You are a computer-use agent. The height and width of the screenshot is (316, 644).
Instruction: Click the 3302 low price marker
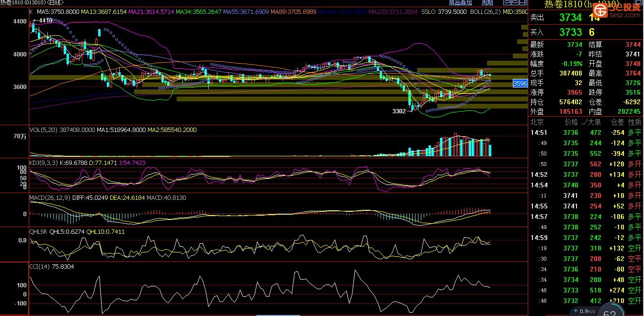pos(399,111)
